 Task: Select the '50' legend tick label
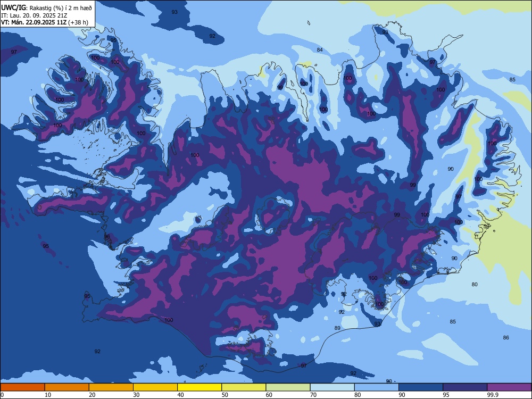pos(225,395)
